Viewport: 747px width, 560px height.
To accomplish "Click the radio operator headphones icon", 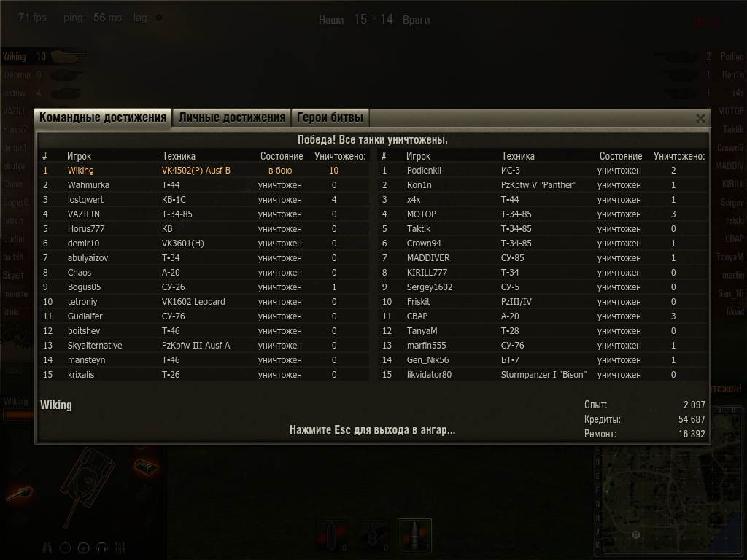I will click(x=101, y=548).
